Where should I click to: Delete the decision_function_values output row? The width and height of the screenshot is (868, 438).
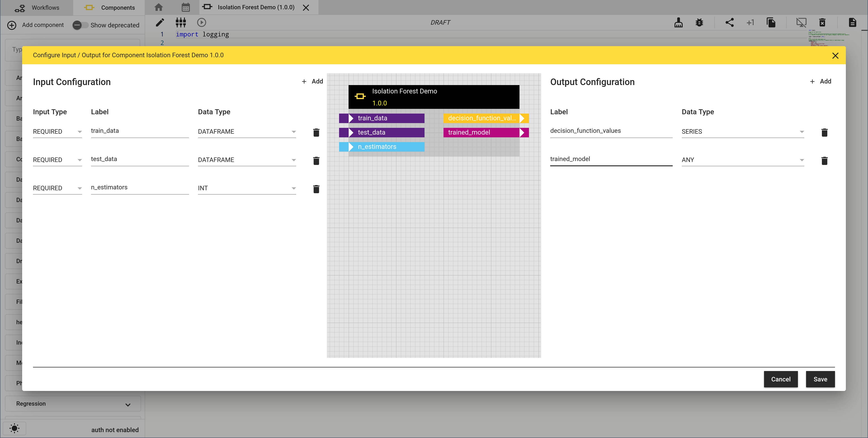click(824, 133)
